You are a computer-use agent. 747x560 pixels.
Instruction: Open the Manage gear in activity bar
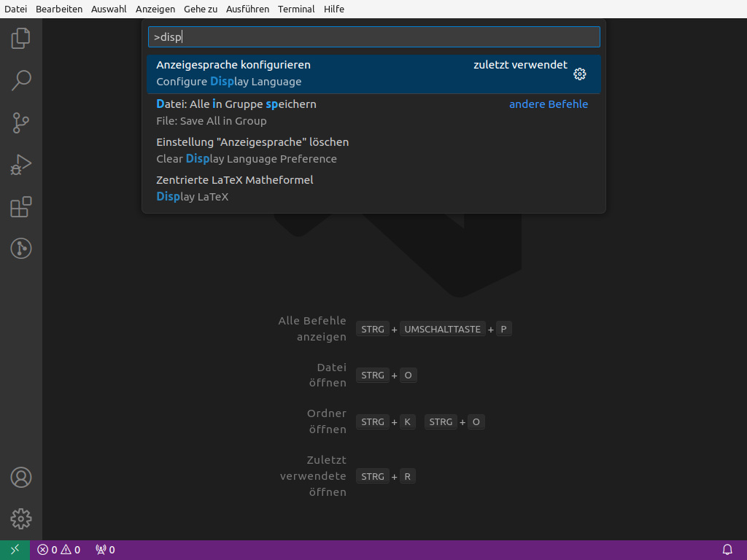(x=21, y=518)
